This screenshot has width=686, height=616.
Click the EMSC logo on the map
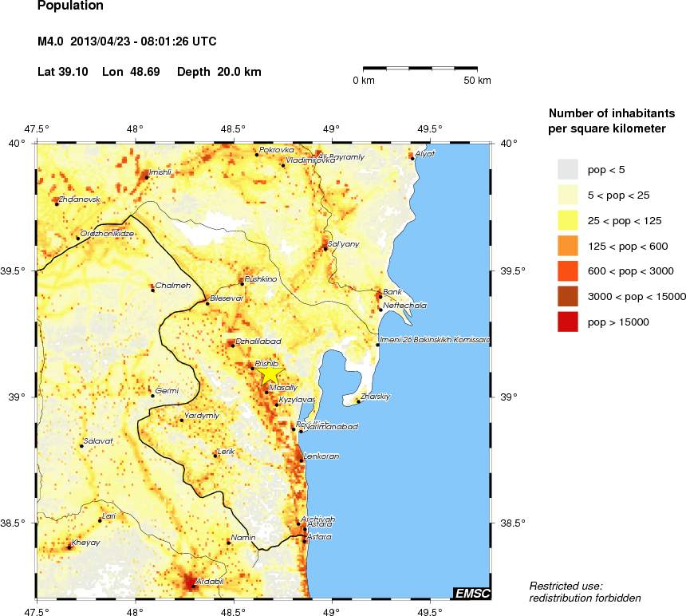(471, 593)
